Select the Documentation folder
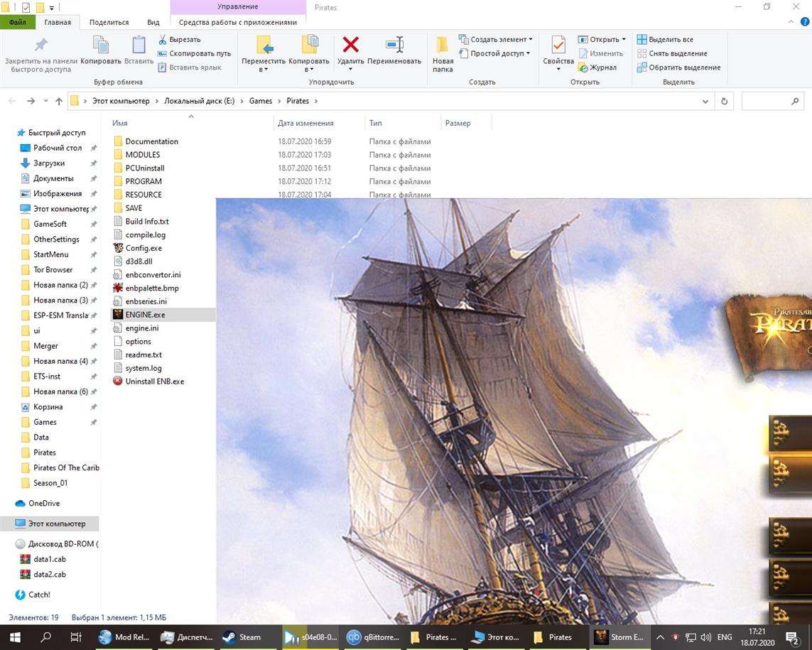The width and height of the screenshot is (812, 650). [x=152, y=141]
